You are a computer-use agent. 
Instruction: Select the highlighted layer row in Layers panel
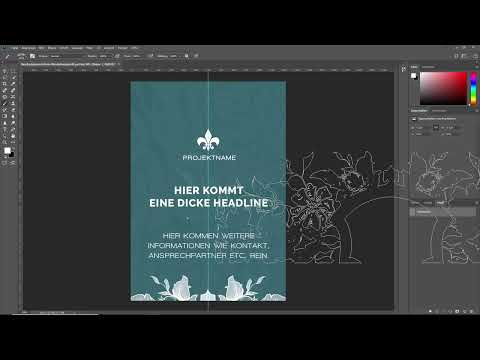coord(443,212)
